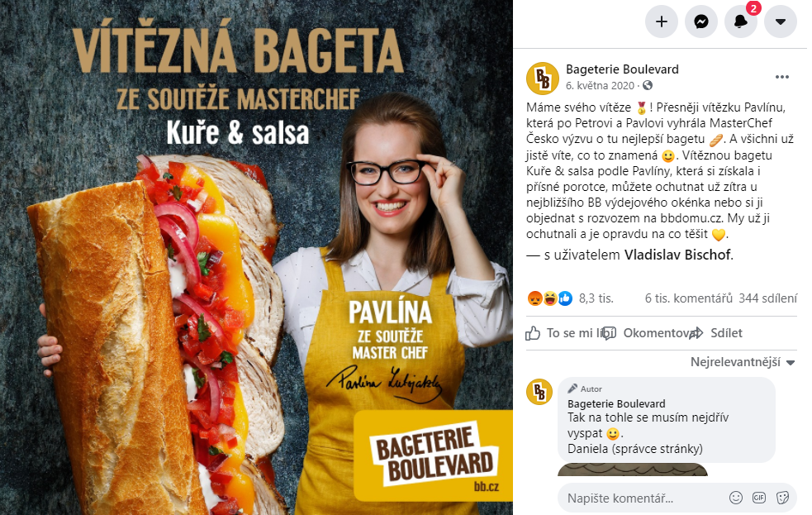
Task: View the reaction emojis list
Action: coord(550,298)
